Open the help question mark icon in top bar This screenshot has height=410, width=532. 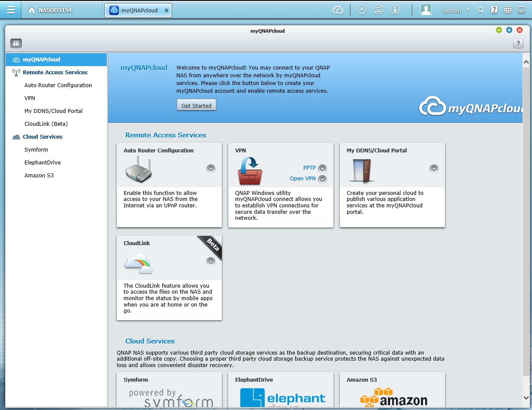[494, 10]
